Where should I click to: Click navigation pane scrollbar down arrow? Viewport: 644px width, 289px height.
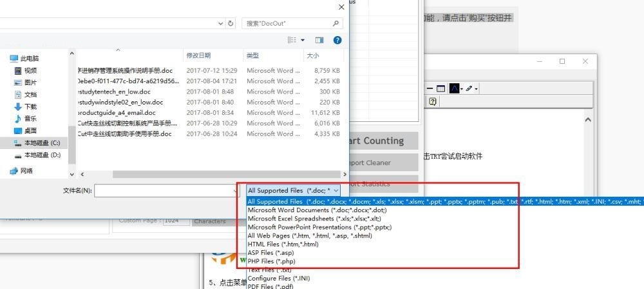tap(72, 175)
